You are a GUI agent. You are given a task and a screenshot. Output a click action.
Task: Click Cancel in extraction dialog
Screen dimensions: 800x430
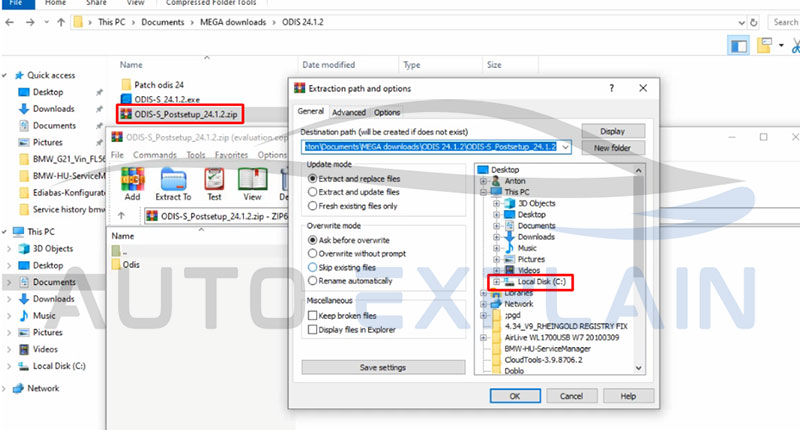571,396
